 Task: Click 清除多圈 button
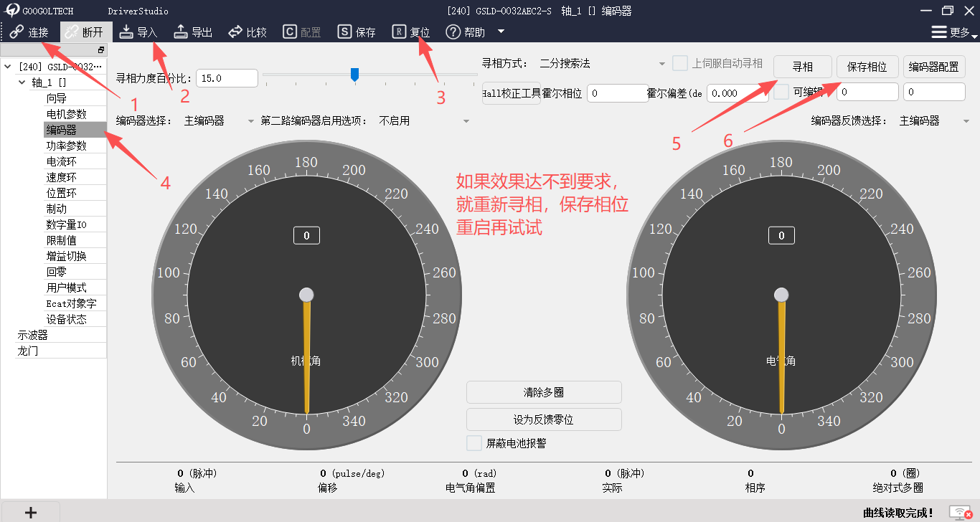pyautogui.click(x=544, y=392)
